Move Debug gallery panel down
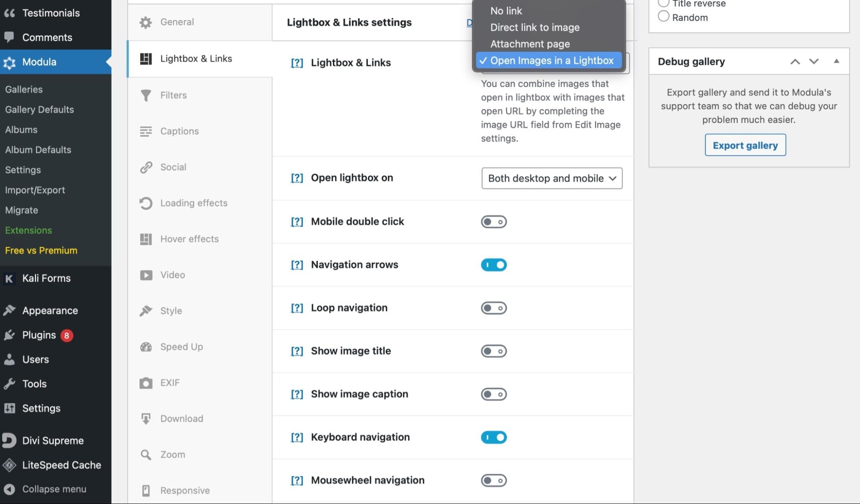The image size is (860, 504). coord(814,61)
